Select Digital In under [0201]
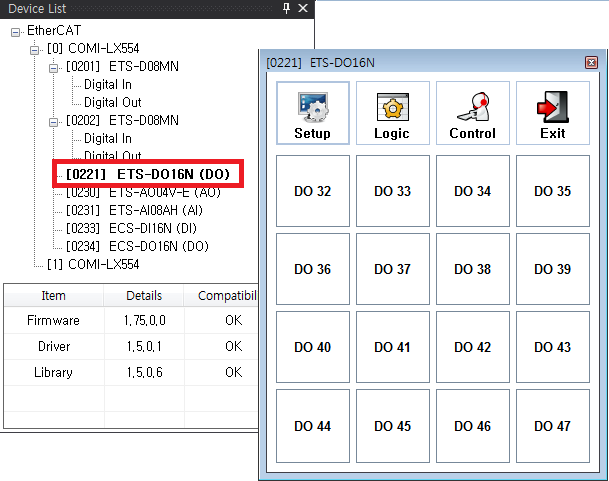This screenshot has height=481, width=609. [107, 85]
